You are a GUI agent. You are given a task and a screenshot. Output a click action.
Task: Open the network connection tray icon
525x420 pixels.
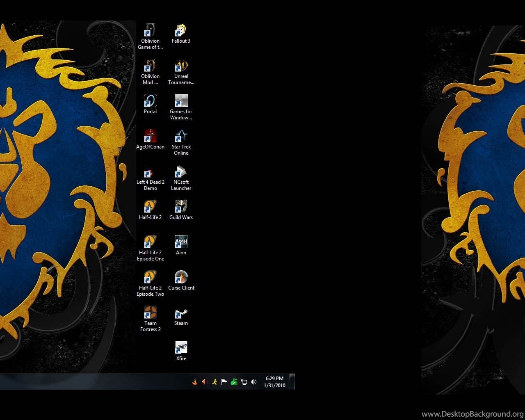pos(244,382)
